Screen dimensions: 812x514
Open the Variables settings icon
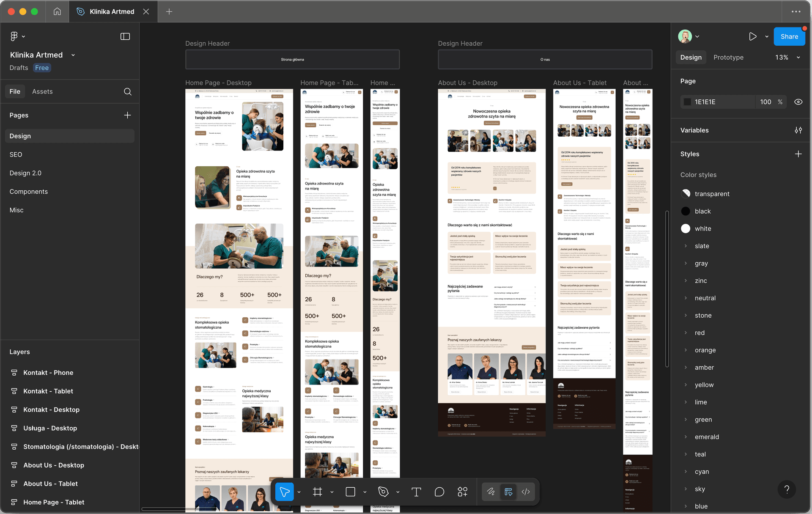point(798,130)
